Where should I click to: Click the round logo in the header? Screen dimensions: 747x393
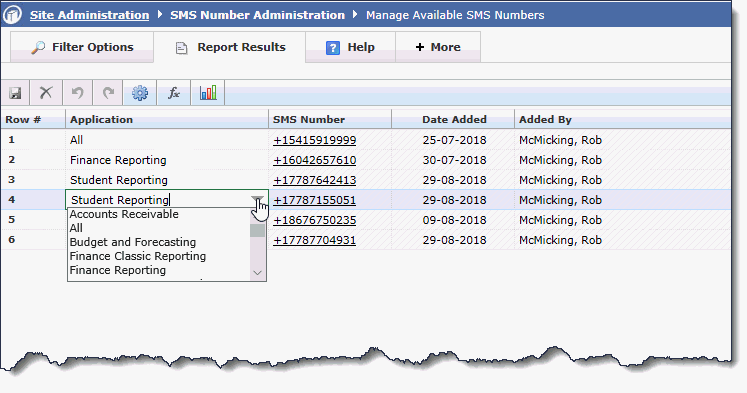pyautogui.click(x=12, y=14)
